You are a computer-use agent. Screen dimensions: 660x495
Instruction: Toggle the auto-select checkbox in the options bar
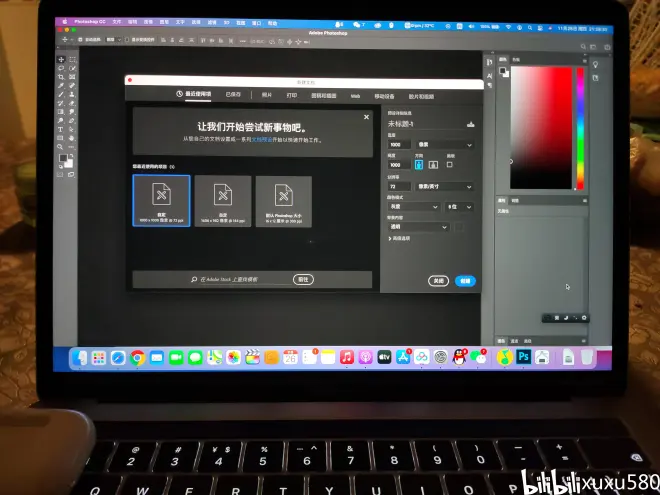(x=80, y=40)
